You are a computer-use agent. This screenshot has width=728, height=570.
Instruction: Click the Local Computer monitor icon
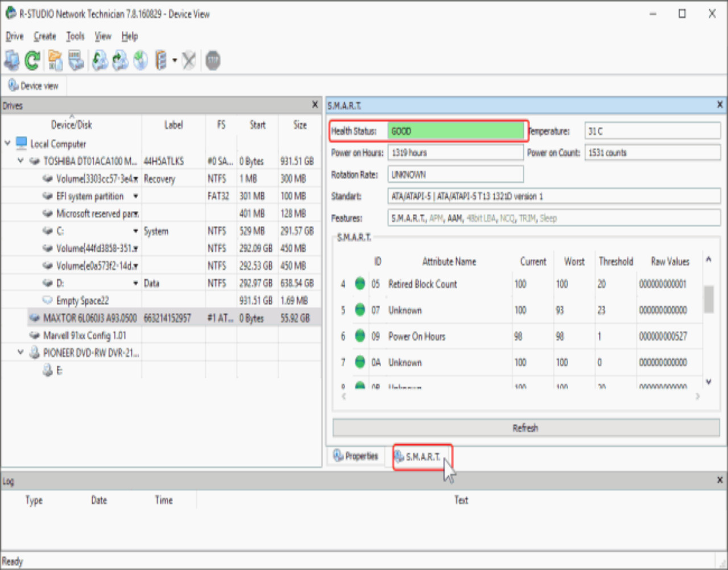point(22,143)
